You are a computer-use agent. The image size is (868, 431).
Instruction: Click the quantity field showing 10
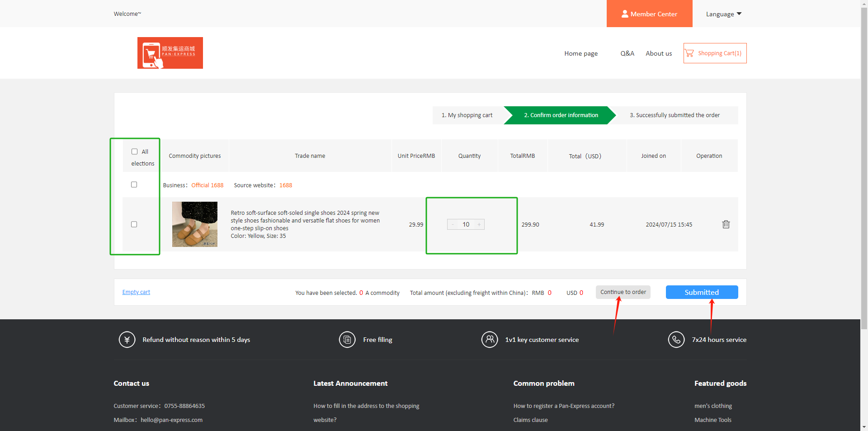coord(466,224)
